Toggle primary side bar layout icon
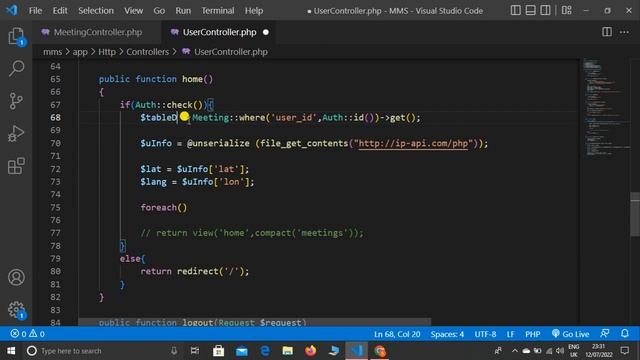Image resolution: width=640 pixels, height=360 pixels. click(x=516, y=10)
